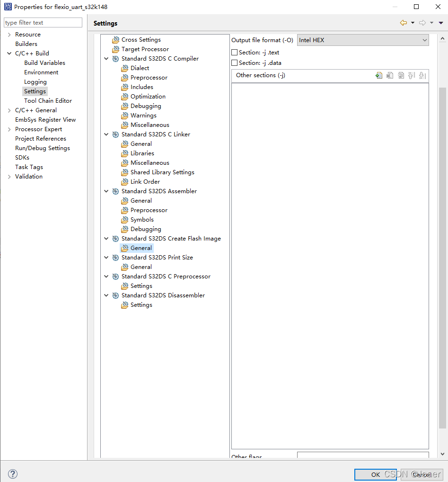
Task: Click the Dialect option icon
Action: click(x=125, y=68)
